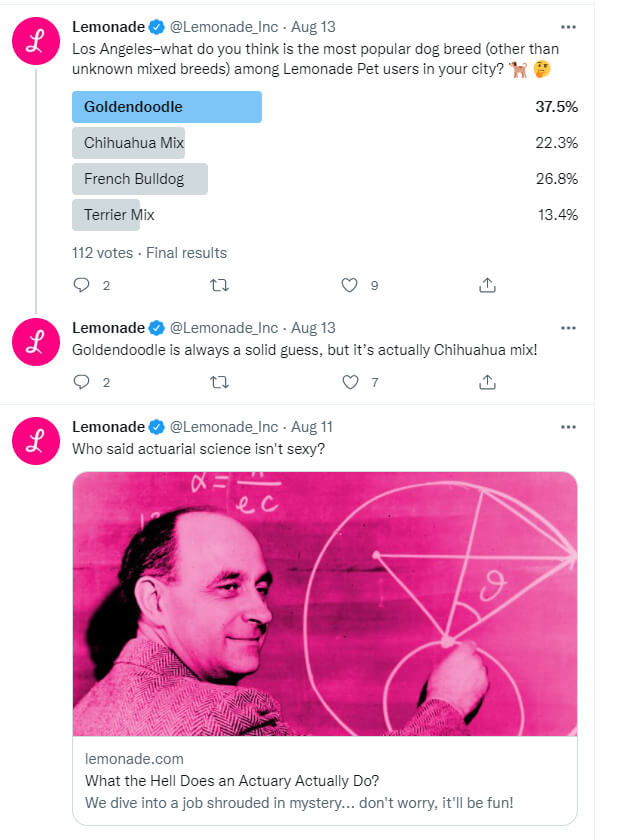This screenshot has height=840, width=617.
Task: Open more options on the poll tweet
Action: [x=568, y=27]
